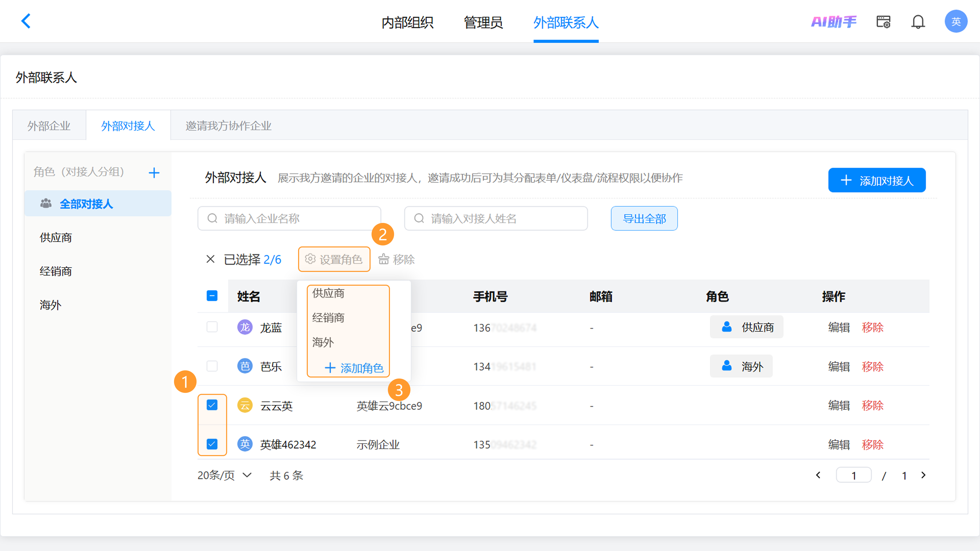The width and height of the screenshot is (980, 551).
Task: Add a new role with the plus icon
Action: pyautogui.click(x=154, y=173)
